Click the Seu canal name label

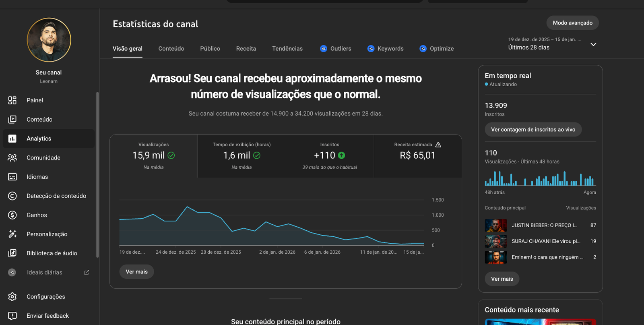49,72
